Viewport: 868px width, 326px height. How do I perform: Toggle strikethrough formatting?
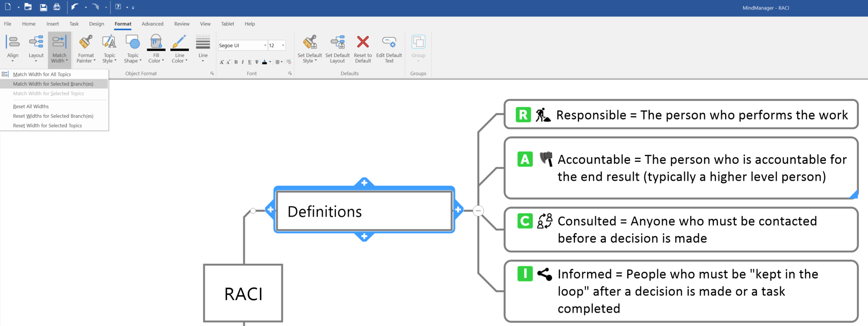coord(257,62)
